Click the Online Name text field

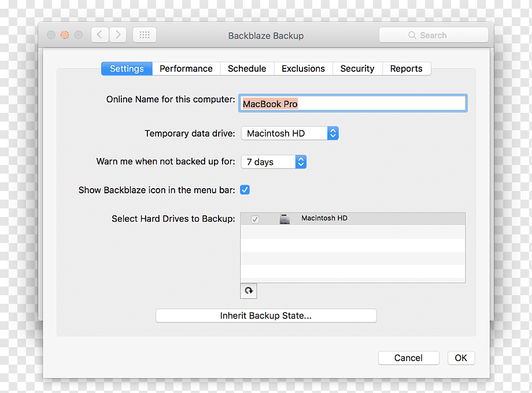[353, 103]
